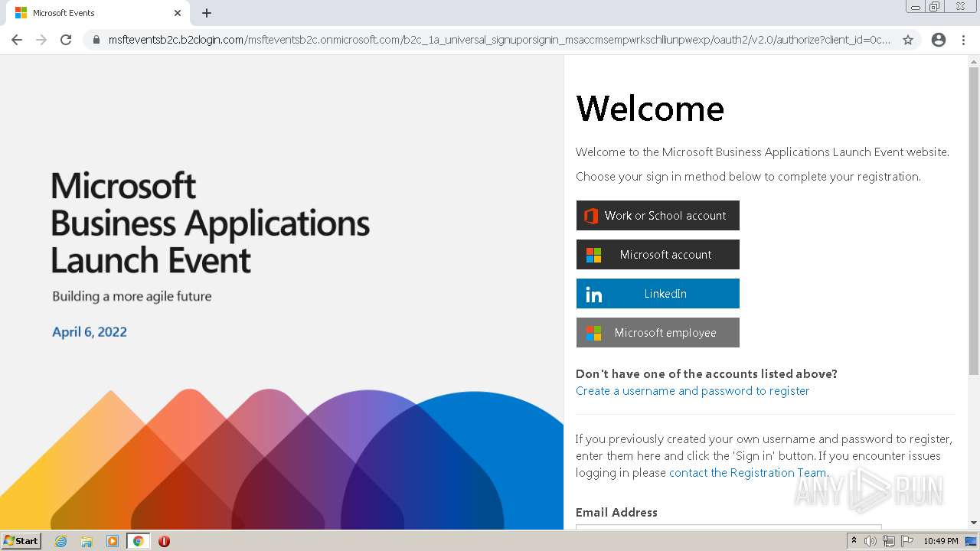980x551 pixels.
Task: Go back with browser back arrow
Action: 17,40
